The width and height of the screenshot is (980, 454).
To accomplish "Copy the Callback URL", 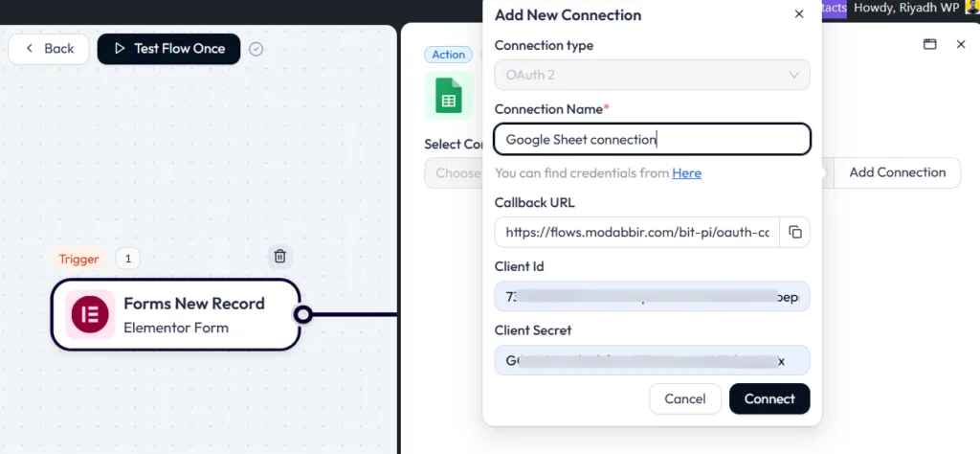I will click(x=795, y=233).
